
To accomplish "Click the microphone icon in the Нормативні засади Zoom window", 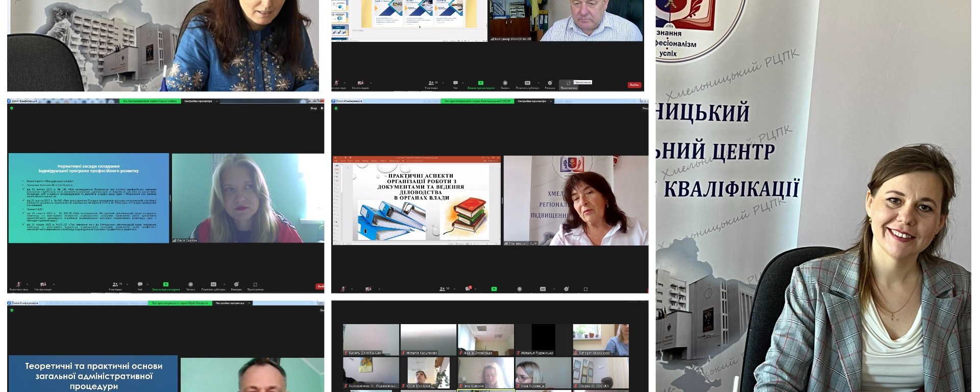I will (19, 284).
